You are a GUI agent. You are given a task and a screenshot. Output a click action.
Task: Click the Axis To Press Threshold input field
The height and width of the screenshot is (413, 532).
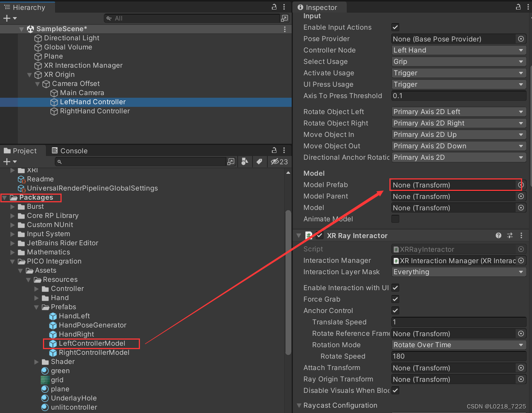tap(458, 95)
